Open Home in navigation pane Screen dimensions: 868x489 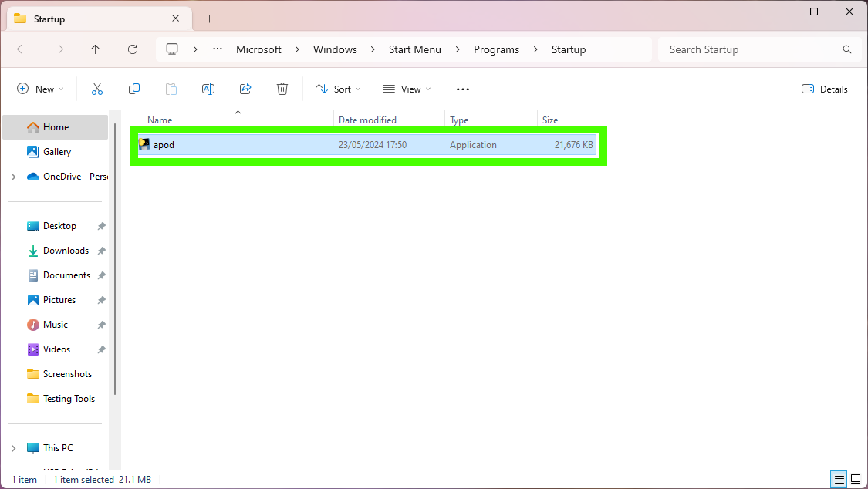56,127
